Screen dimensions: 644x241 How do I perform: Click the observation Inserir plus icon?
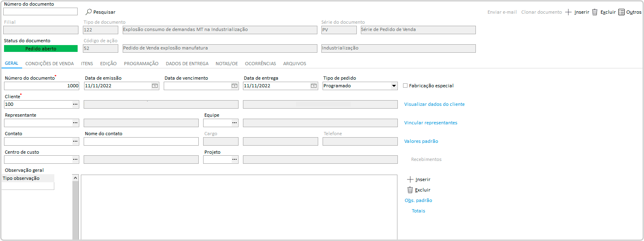(x=410, y=179)
